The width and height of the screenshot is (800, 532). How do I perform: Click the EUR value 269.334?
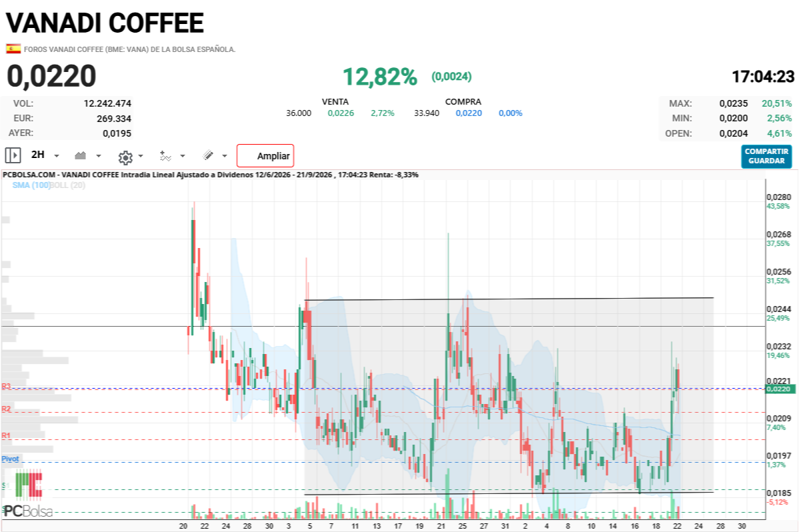[x=114, y=118]
